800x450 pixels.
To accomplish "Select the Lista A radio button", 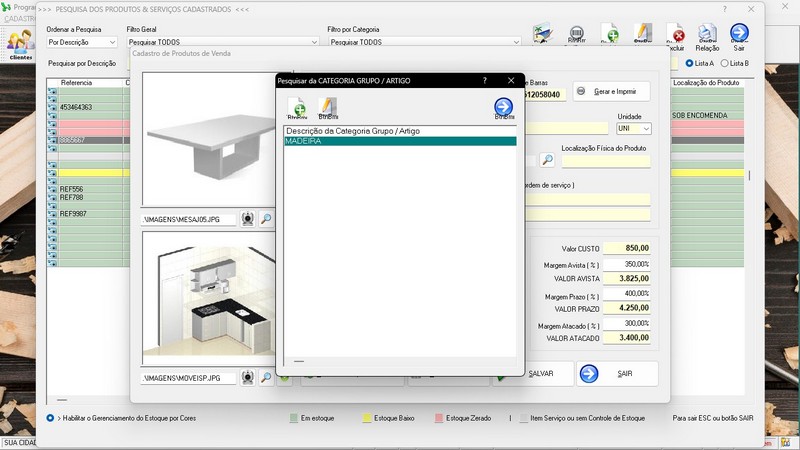I will (689, 63).
